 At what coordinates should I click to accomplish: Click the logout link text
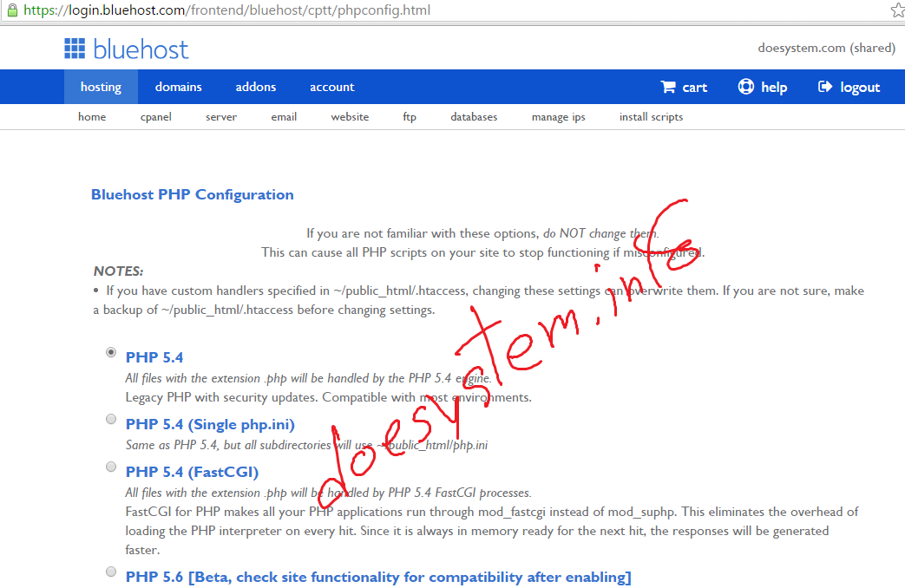860,87
